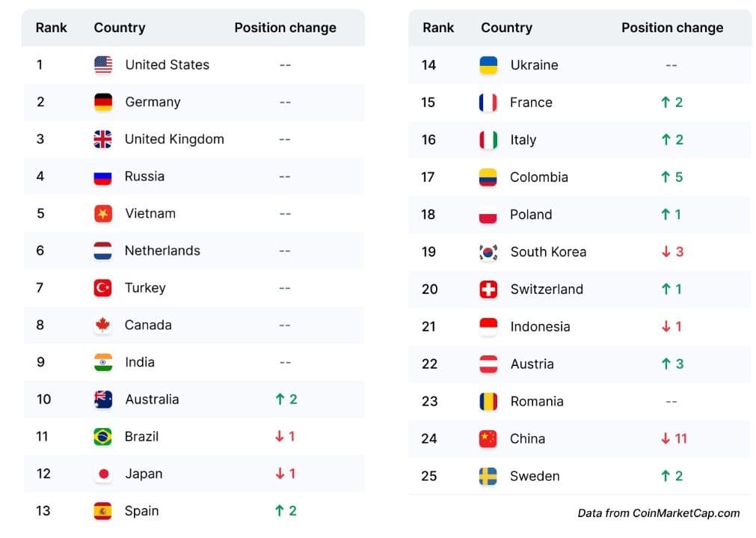Select the Brazil flag icon
Viewport: 756px width, 538px height.
point(103,437)
